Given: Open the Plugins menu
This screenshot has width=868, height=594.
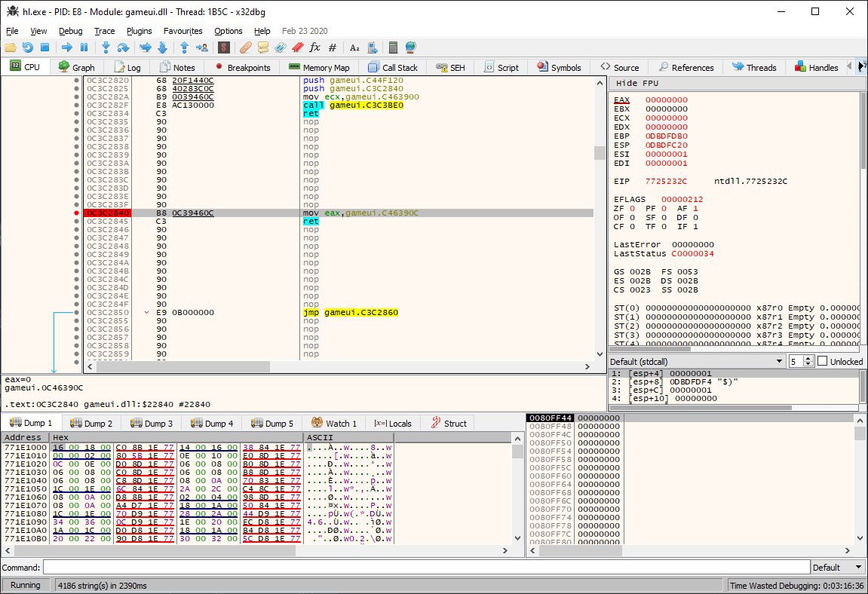Looking at the screenshot, I should [x=139, y=31].
